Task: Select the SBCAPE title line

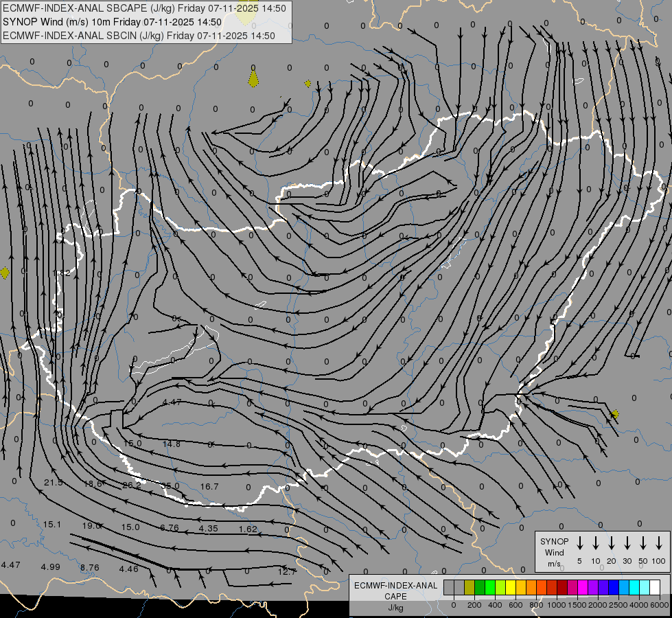Action: [144, 8]
